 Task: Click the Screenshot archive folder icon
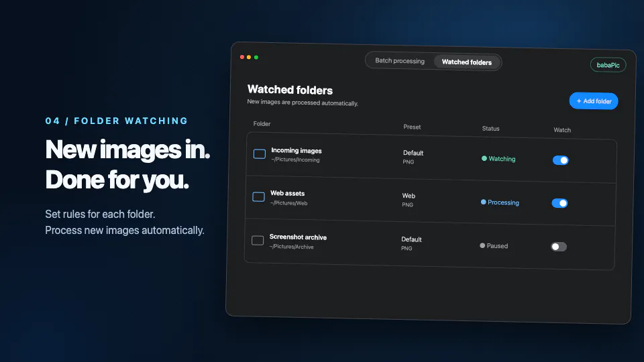(258, 241)
